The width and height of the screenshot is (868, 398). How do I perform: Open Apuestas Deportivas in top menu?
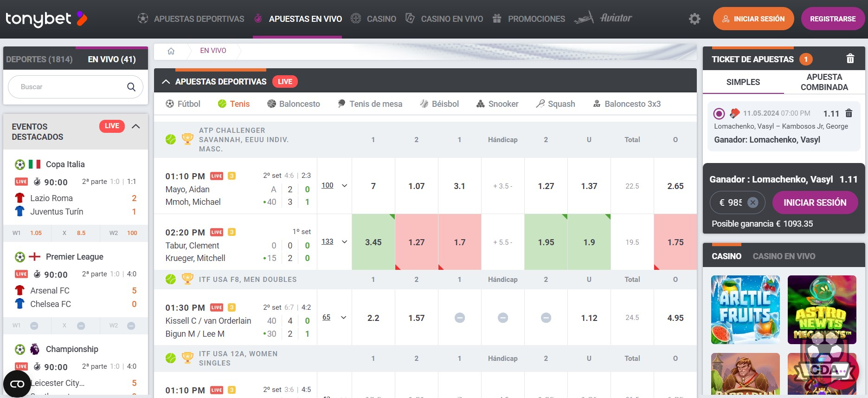191,19
